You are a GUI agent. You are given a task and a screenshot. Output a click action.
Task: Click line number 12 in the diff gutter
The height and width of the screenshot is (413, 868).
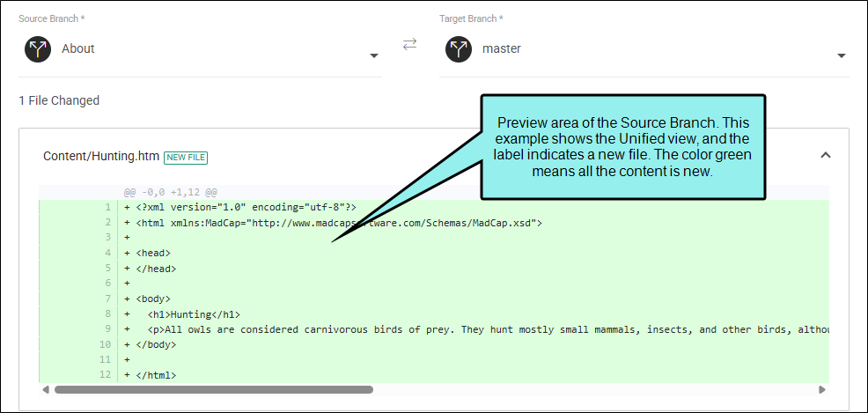[x=105, y=375]
